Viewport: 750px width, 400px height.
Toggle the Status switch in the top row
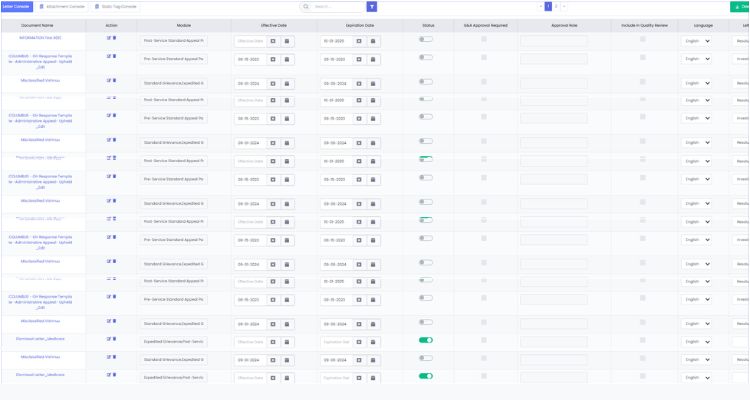[x=426, y=39]
